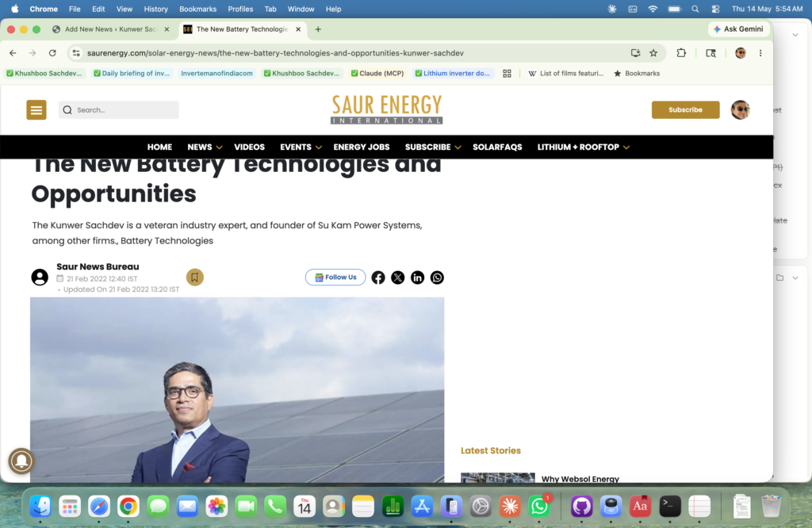Screen dimensions: 812x528
Task: Click the site Search input field
Action: [119, 109]
